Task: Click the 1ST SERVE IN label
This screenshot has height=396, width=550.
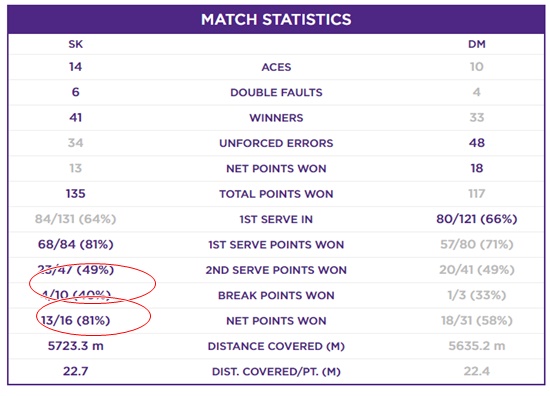Action: (276, 220)
